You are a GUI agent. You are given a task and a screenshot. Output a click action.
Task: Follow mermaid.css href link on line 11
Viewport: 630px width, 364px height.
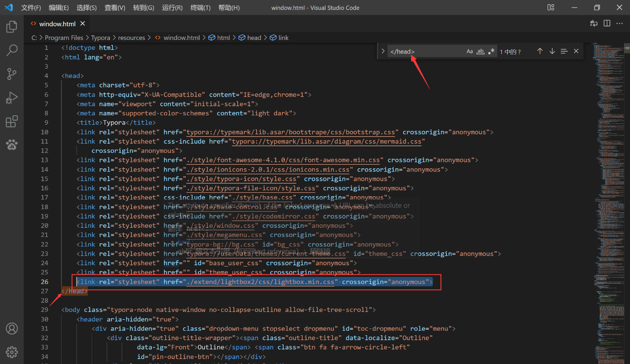(327, 142)
